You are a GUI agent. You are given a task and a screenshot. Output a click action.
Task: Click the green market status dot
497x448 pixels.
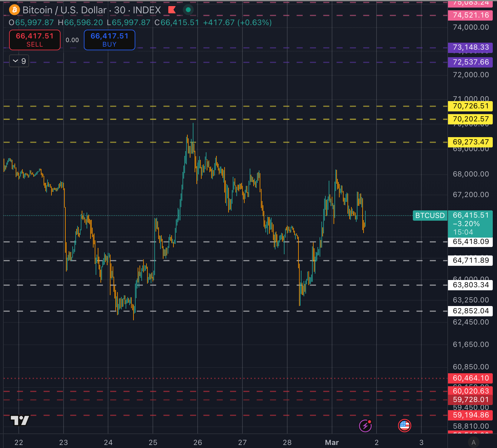(188, 10)
